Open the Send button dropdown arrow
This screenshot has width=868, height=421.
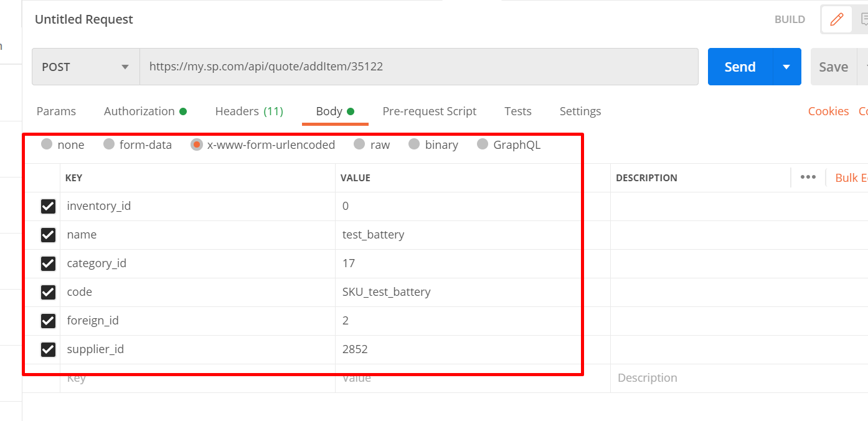pos(787,67)
